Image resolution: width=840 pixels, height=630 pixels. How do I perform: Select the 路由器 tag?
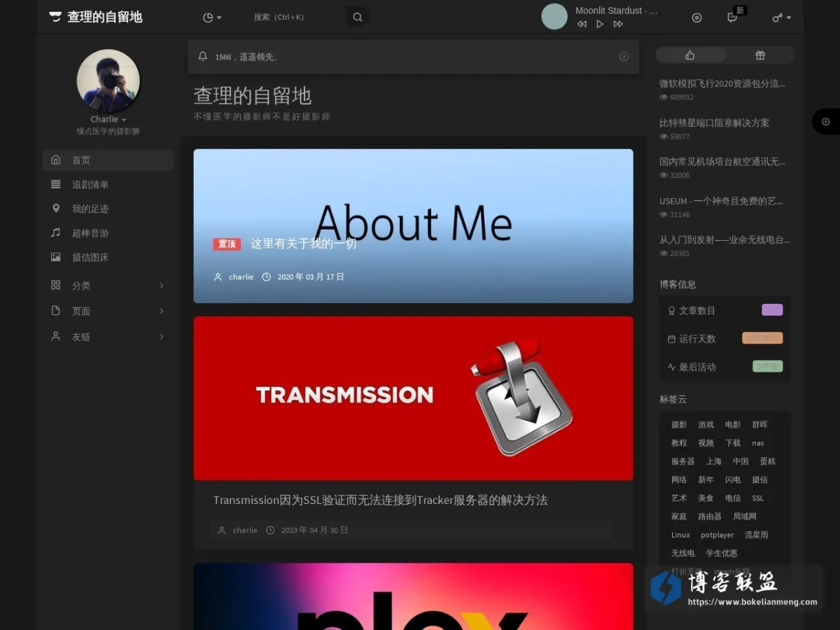pos(710,517)
